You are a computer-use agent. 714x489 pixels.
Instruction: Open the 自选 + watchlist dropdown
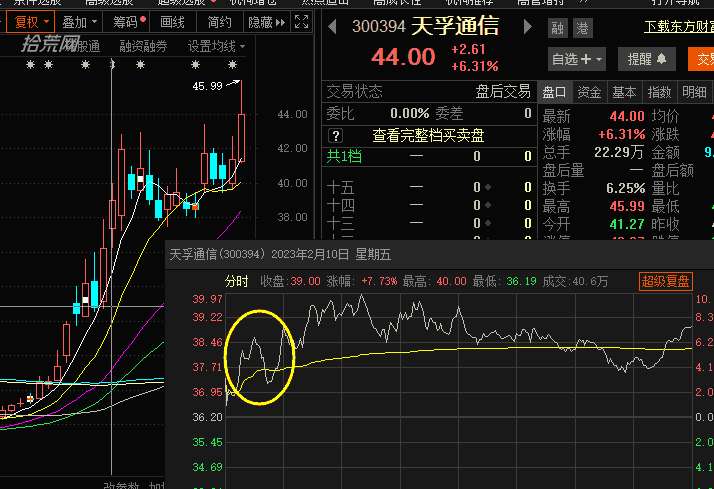coord(576,59)
